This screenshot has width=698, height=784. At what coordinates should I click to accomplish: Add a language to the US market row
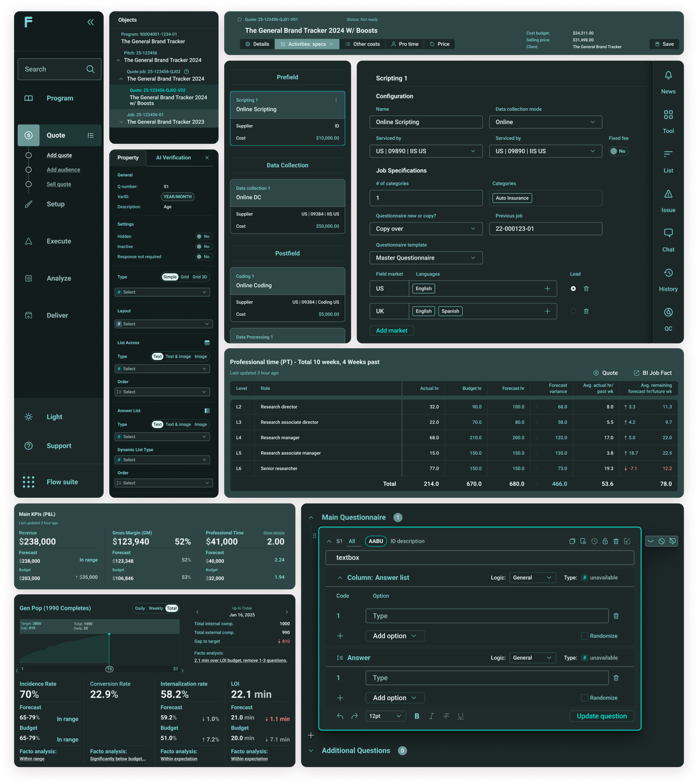pyautogui.click(x=547, y=288)
